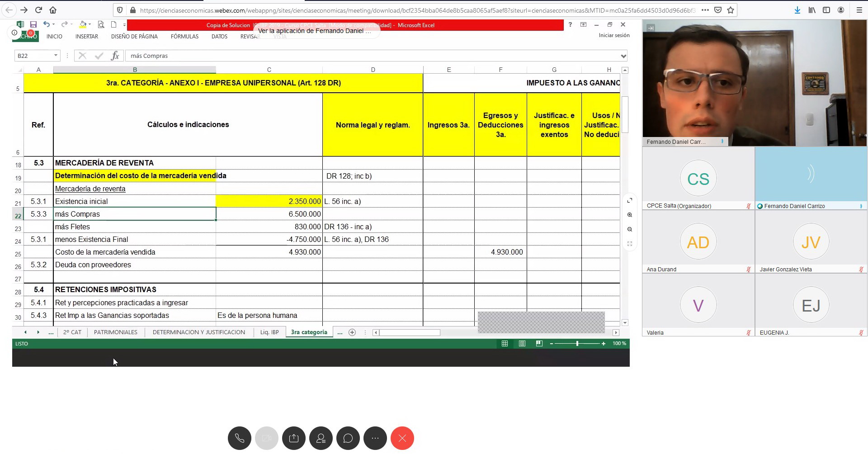Reload the page in Firefox
868x454 pixels.
[x=38, y=10]
